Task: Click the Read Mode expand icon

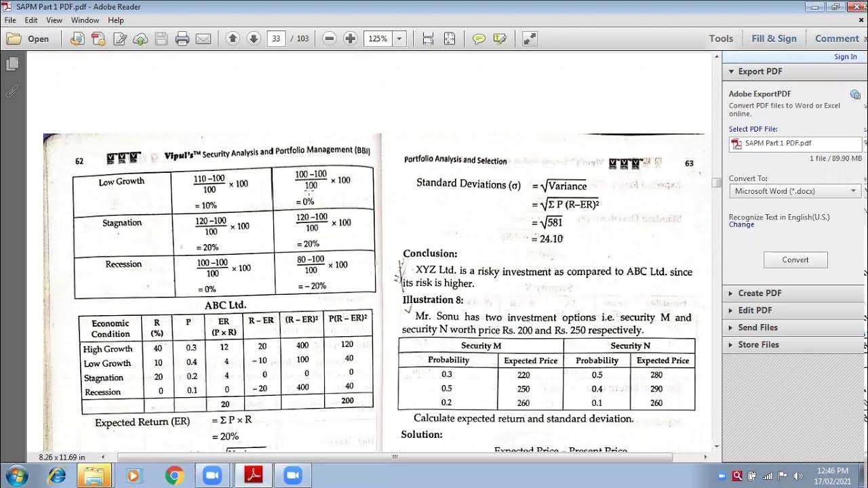Action: tap(530, 39)
